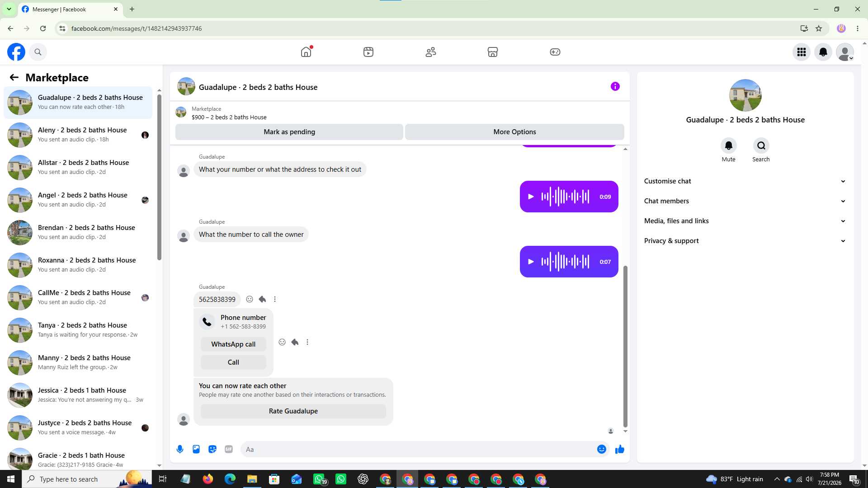Reload the page in browser
This screenshot has width=868, height=488.
tap(43, 28)
